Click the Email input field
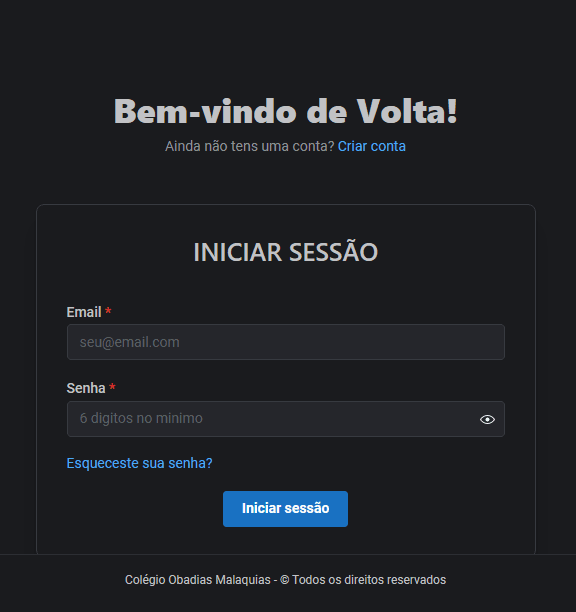 click(x=286, y=342)
